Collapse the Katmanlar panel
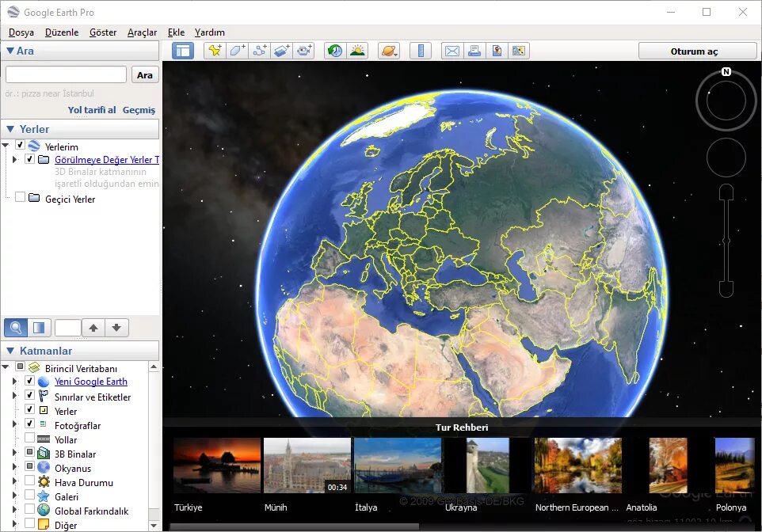Viewport: 762px width, 532px height. pyautogui.click(x=10, y=350)
